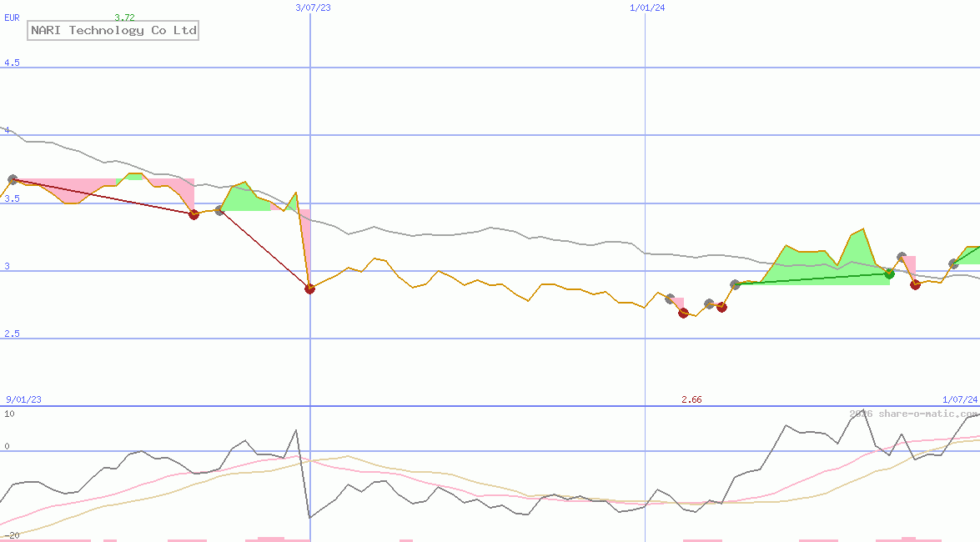Click the 9/01/23 start date label
Image resolution: width=980 pixels, height=542 pixels.
(x=23, y=399)
